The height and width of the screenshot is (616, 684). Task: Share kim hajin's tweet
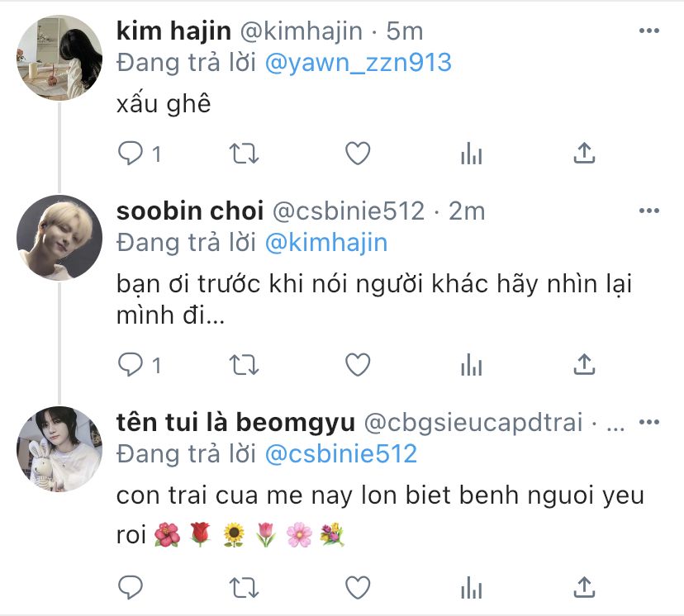pos(584,153)
